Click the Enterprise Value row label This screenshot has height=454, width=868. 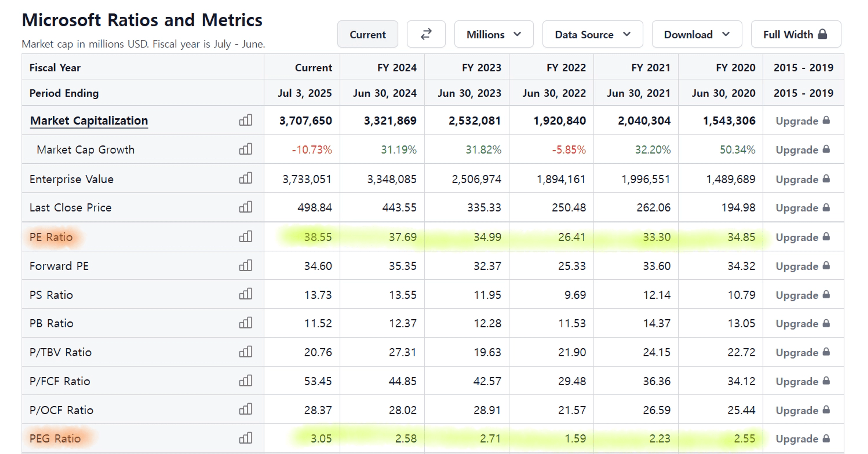[x=71, y=179]
